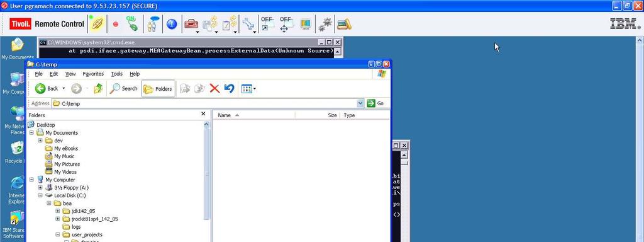The image size is (644, 242).
Task: Toggle the OFF auto-pan arrows icon
Action: coord(286,24)
